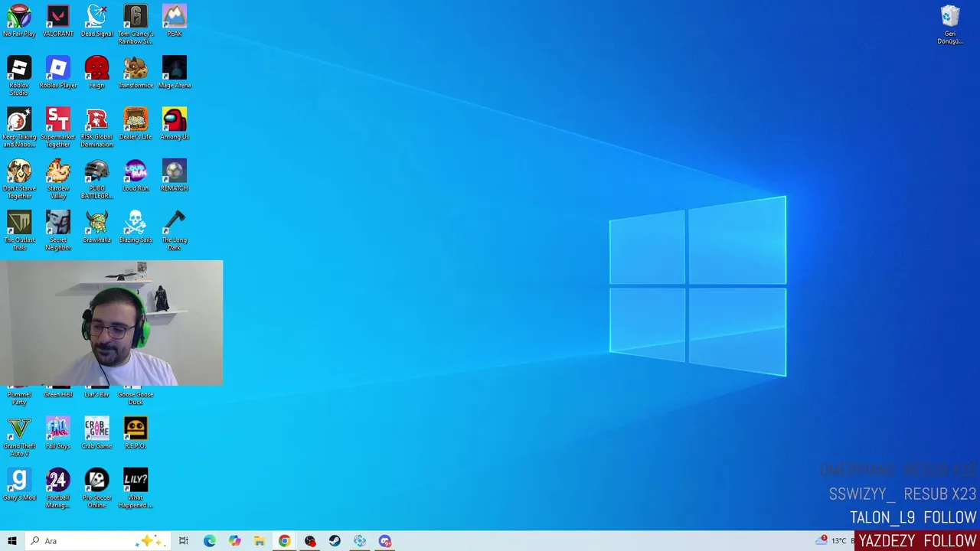Screen dimensions: 980x551
Task: Select the Brawlhalla desktop icon
Action: [x=97, y=226]
